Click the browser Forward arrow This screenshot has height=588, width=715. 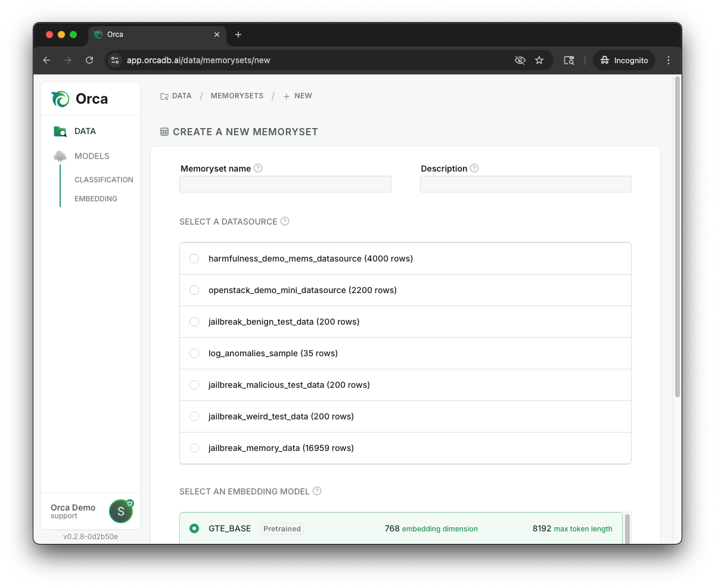(x=68, y=60)
